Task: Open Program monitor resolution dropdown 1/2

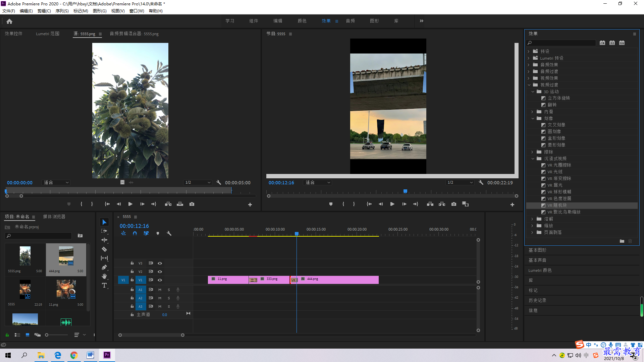Action: [x=460, y=183]
